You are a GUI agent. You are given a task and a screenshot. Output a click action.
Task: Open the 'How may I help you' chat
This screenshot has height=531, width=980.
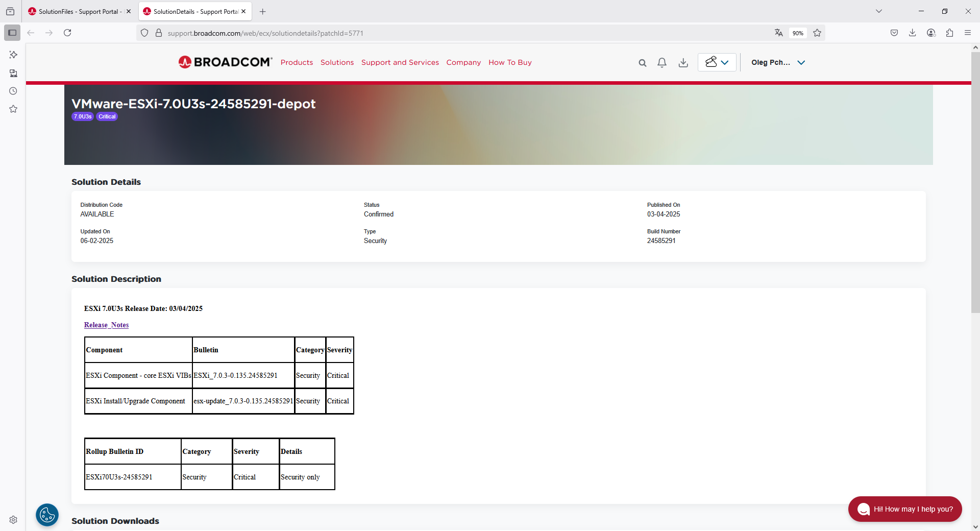tap(905, 509)
